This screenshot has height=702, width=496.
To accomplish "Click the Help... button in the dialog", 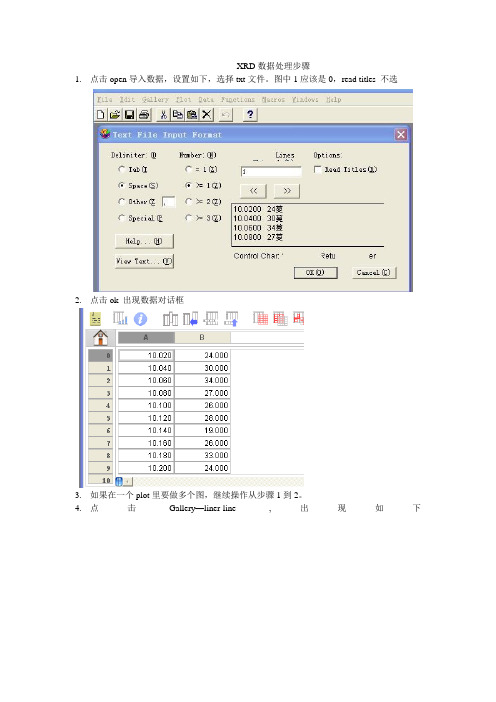I will [x=144, y=241].
